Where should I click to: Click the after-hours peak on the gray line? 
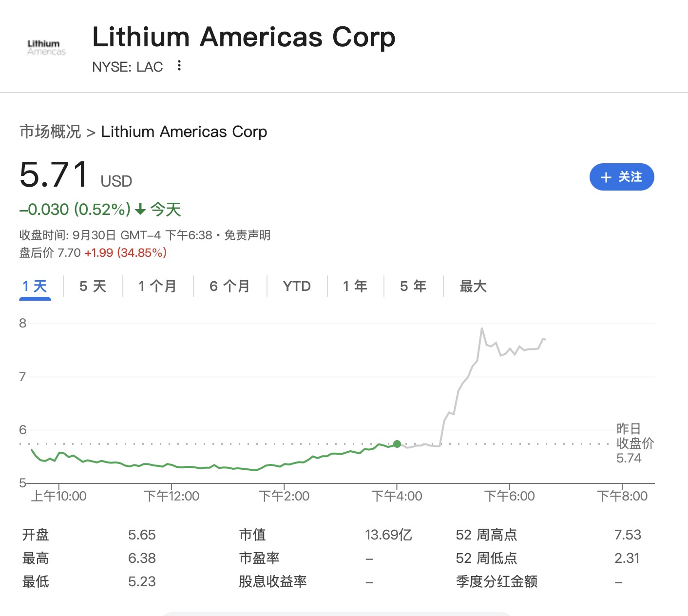482,328
